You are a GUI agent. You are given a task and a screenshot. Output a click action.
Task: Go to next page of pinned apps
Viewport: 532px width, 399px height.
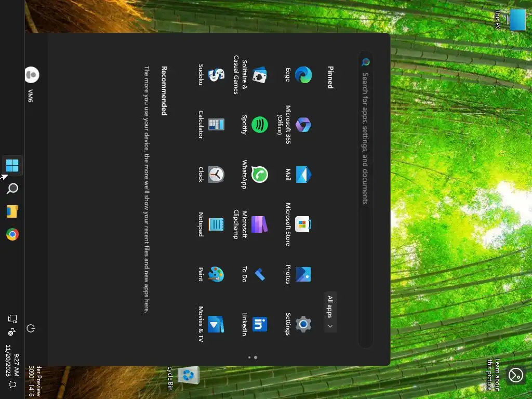click(x=249, y=357)
